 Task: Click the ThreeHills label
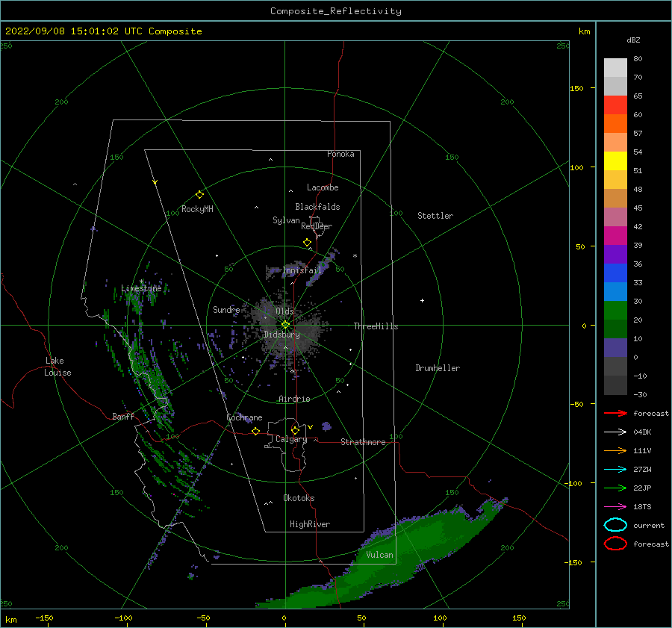tap(376, 326)
